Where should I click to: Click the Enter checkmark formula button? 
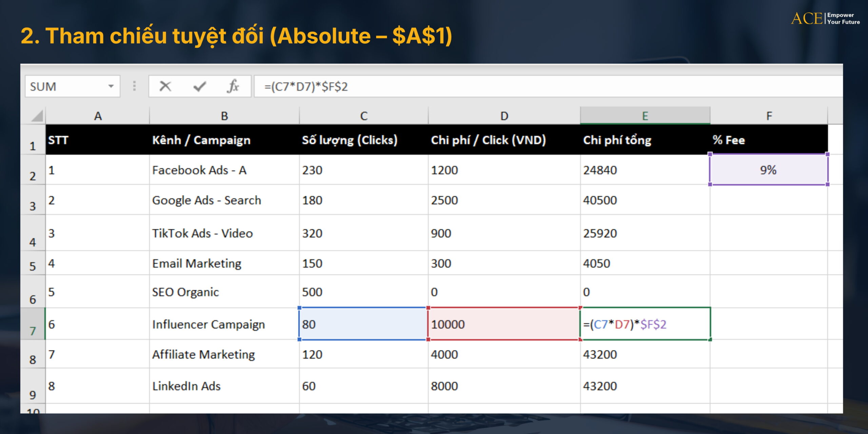200,86
